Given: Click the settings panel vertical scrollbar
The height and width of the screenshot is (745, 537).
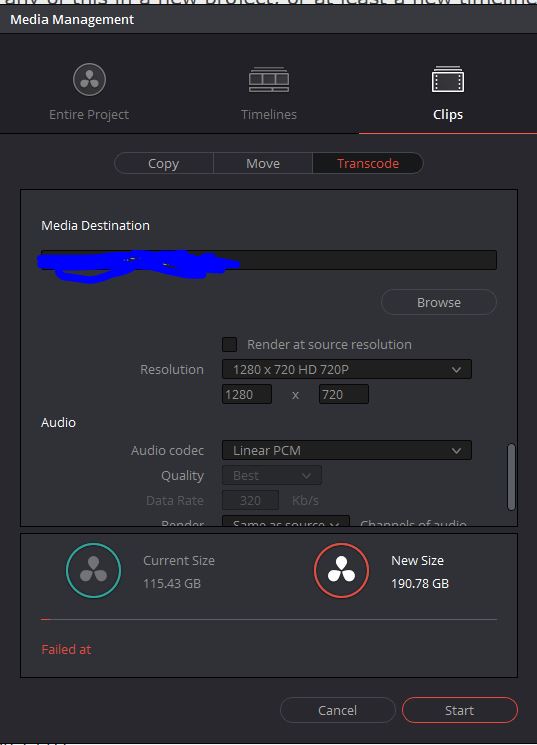Looking at the screenshot, I should [x=511, y=477].
